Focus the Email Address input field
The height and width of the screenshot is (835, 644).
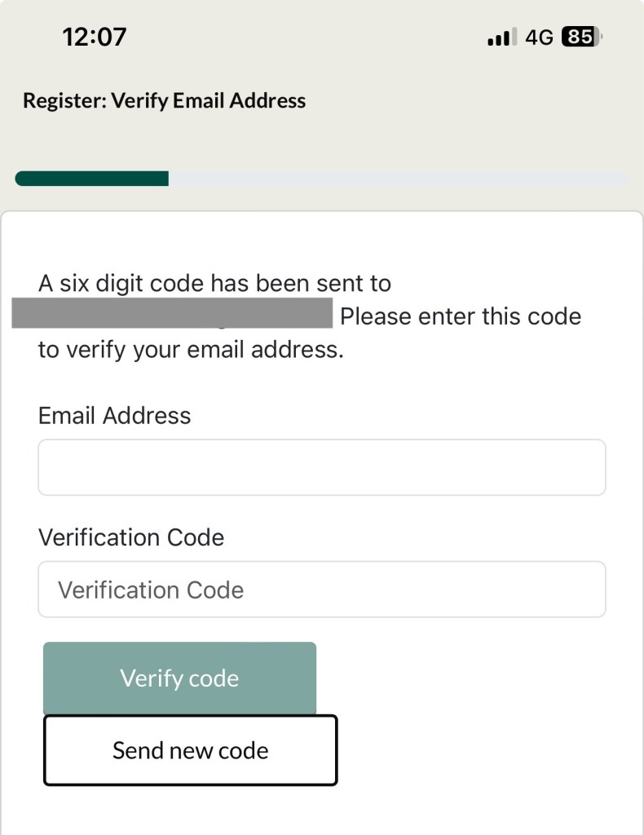click(321, 467)
